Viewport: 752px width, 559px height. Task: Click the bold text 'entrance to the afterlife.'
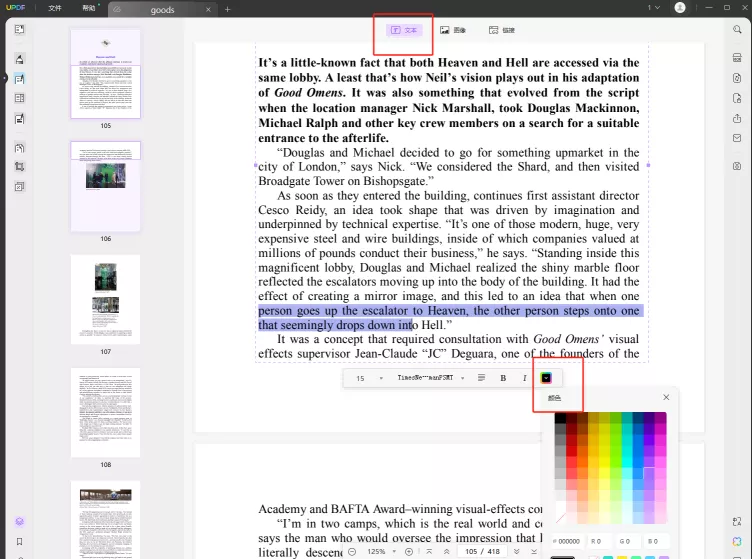pyautogui.click(x=324, y=138)
